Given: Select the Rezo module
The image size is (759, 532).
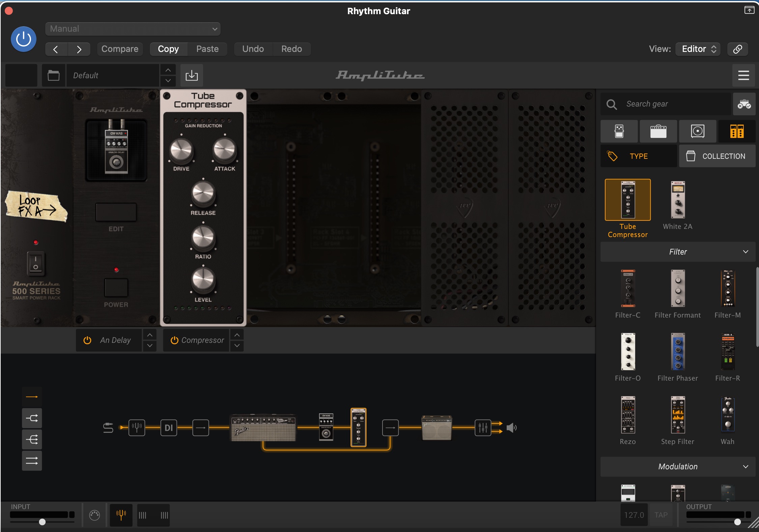Looking at the screenshot, I should click(x=628, y=415).
